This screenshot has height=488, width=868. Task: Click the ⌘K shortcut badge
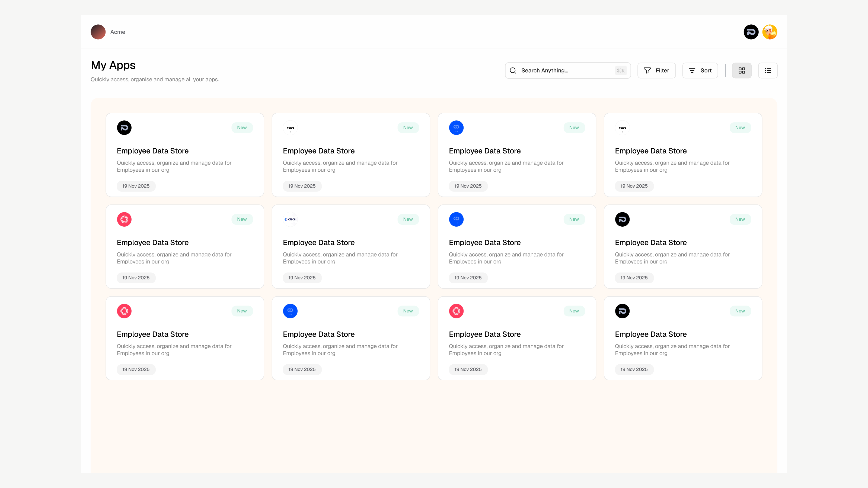point(621,70)
